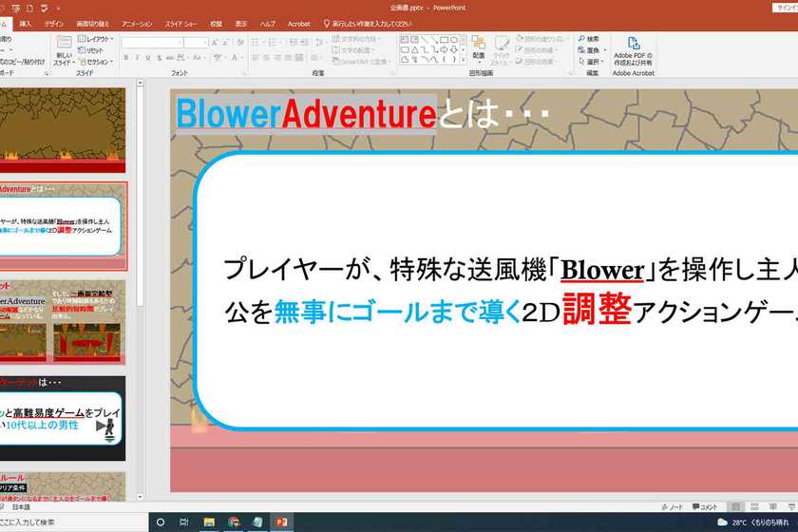Open File Explorer from the taskbar
Viewport: 798px width, 532px height.
(209, 522)
